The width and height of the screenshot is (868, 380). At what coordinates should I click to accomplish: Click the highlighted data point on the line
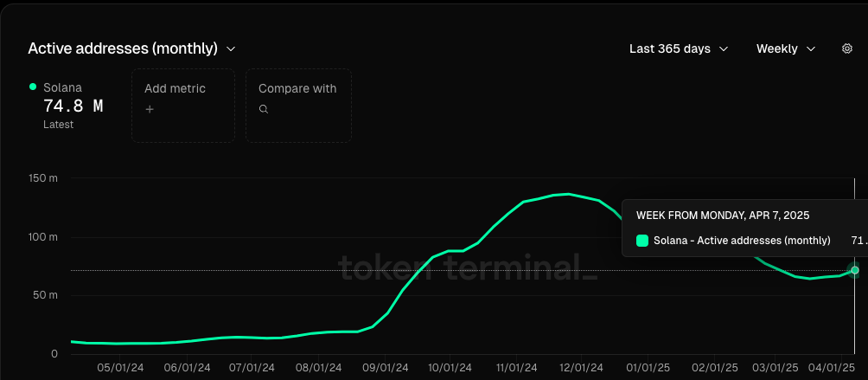click(855, 270)
